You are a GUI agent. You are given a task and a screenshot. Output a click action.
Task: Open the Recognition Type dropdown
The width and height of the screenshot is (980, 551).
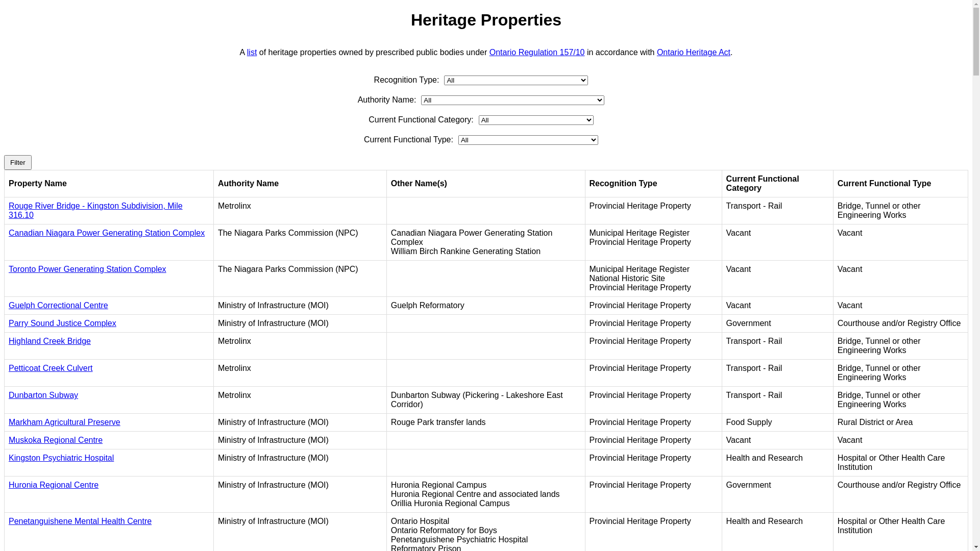(516, 81)
